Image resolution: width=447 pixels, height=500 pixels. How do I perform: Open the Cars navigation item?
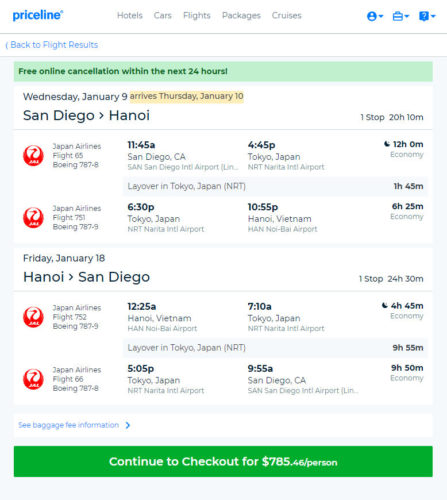[x=163, y=16]
